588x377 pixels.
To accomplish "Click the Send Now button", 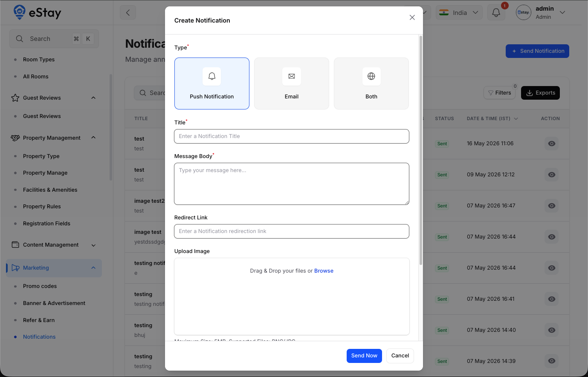I will pyautogui.click(x=364, y=356).
